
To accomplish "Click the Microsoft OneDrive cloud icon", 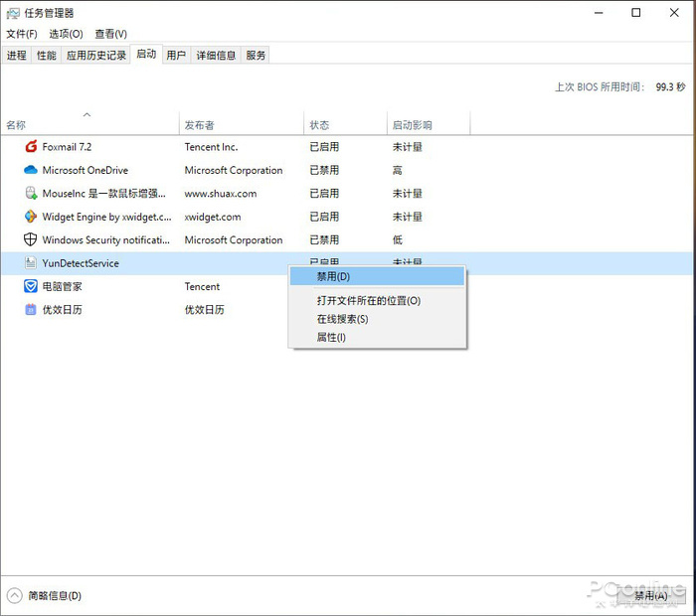I will click(31, 170).
